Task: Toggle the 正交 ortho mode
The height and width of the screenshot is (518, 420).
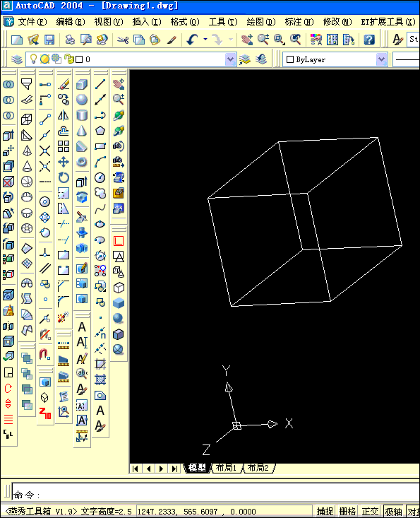Action: (x=370, y=512)
